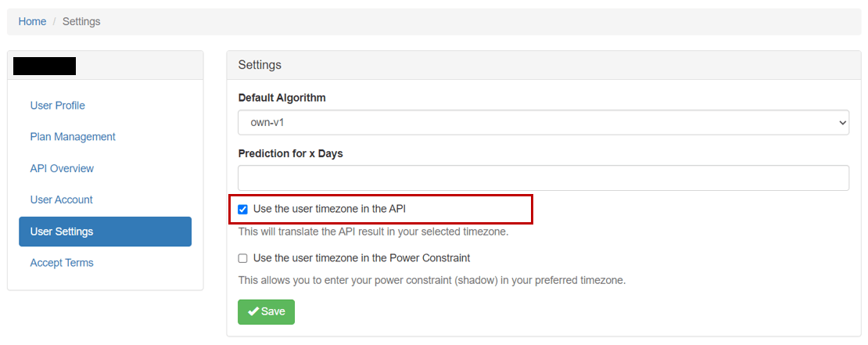Select User Account menu item
This screenshot has width=868, height=345.
pyautogui.click(x=62, y=199)
